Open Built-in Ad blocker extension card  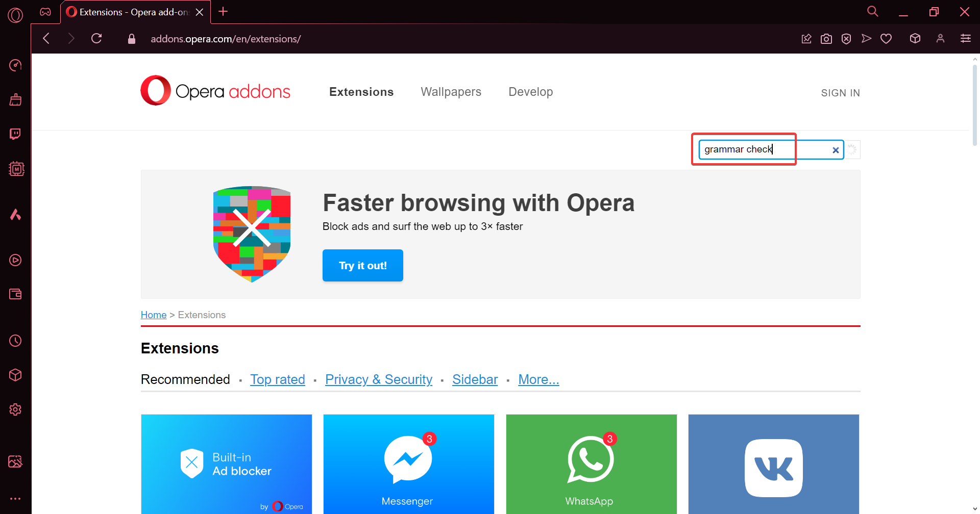point(227,464)
